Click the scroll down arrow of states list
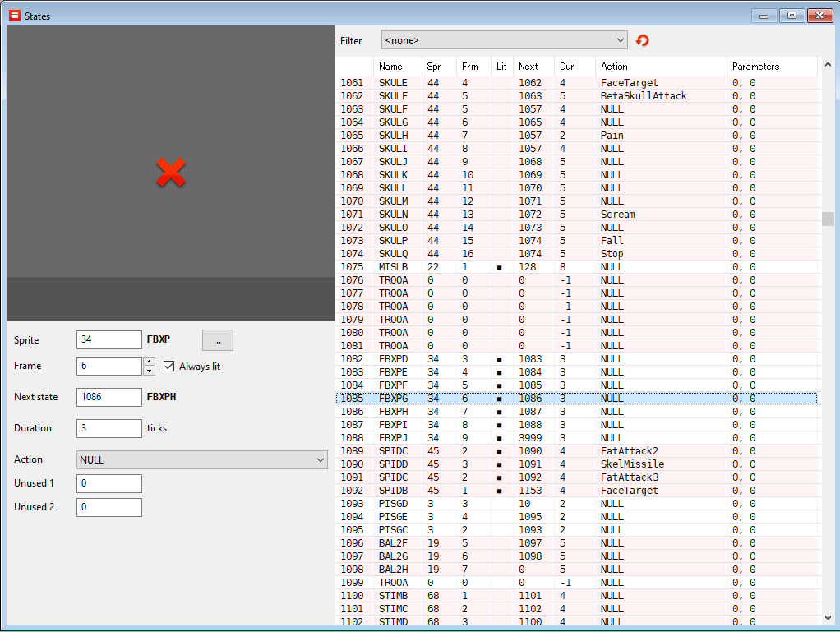The height and width of the screenshot is (632, 840). point(828,617)
